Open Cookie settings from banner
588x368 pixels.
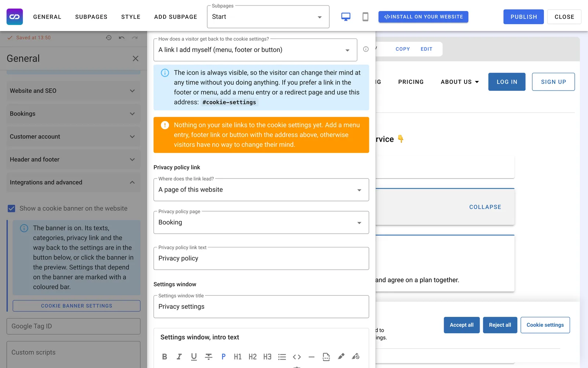[x=545, y=325]
